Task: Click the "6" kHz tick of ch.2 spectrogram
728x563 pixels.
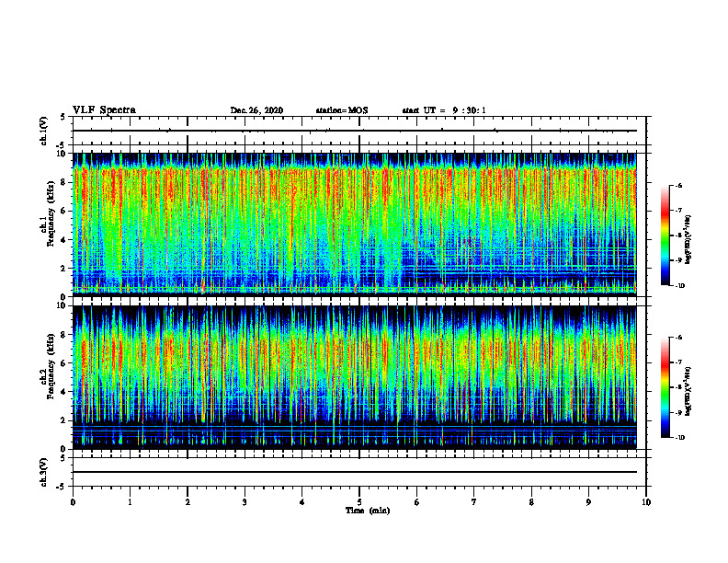Action: pyautogui.click(x=64, y=362)
